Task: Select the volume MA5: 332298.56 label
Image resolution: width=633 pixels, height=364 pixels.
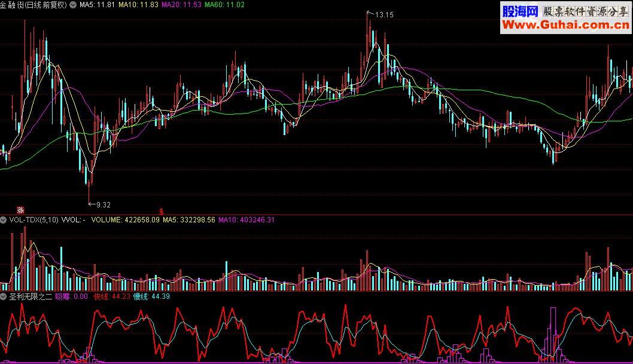Action: [189, 220]
